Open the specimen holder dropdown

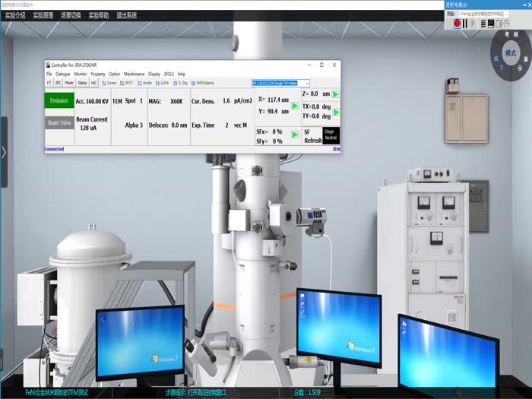point(306,83)
